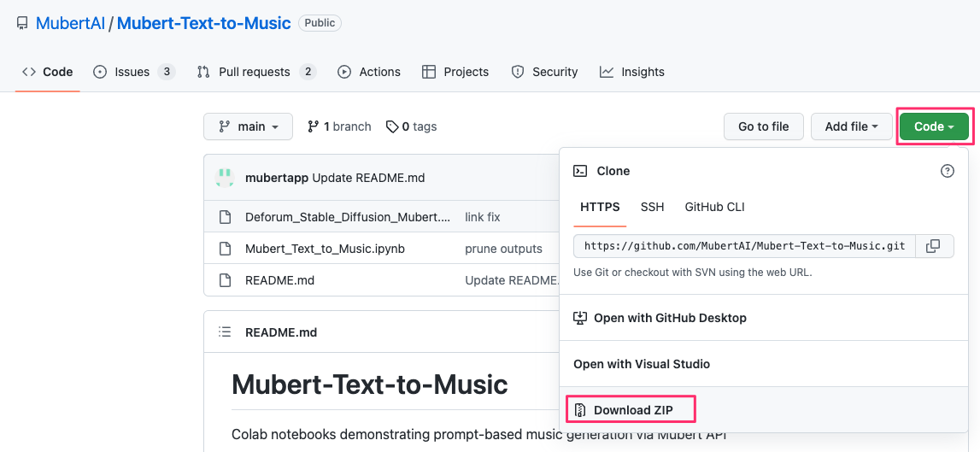View the 1 branch link
The width and height of the screenshot is (980, 452).
tap(339, 127)
